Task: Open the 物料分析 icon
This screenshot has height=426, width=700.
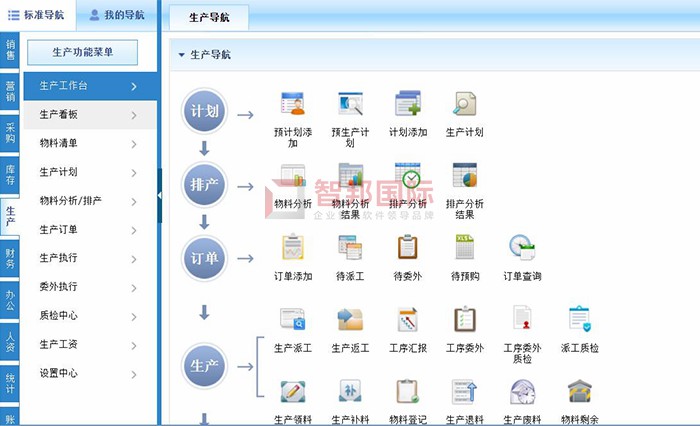Action: pyautogui.click(x=293, y=175)
